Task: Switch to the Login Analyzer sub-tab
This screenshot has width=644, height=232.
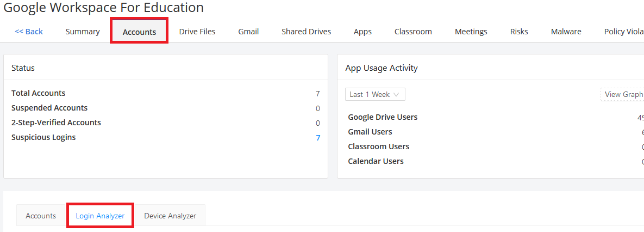Action: pyautogui.click(x=100, y=216)
